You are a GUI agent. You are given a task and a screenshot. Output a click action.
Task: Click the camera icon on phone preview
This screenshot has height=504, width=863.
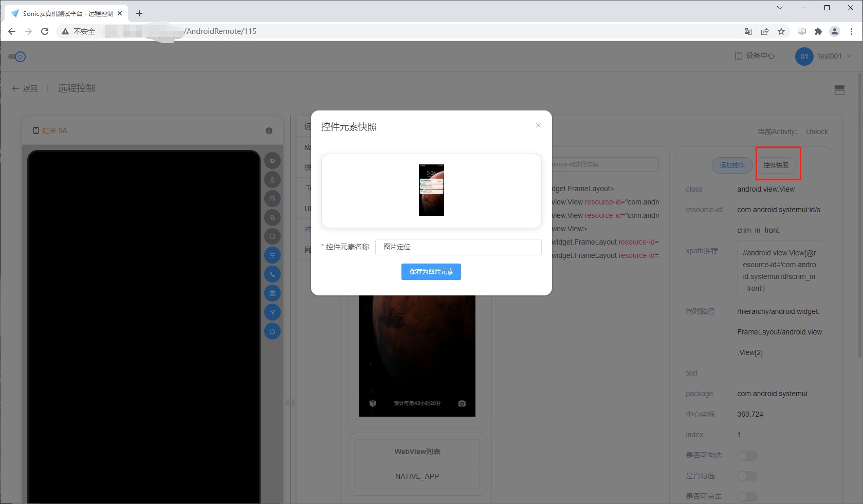(462, 404)
